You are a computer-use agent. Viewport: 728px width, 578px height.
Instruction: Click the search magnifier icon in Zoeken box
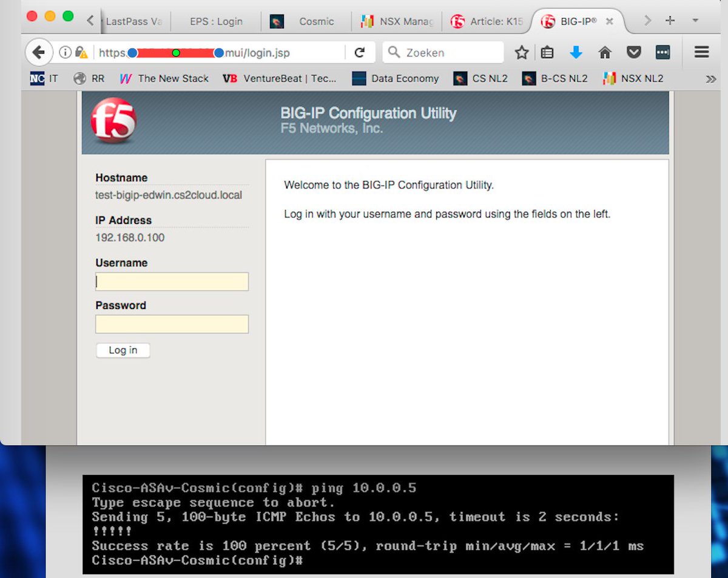point(394,53)
